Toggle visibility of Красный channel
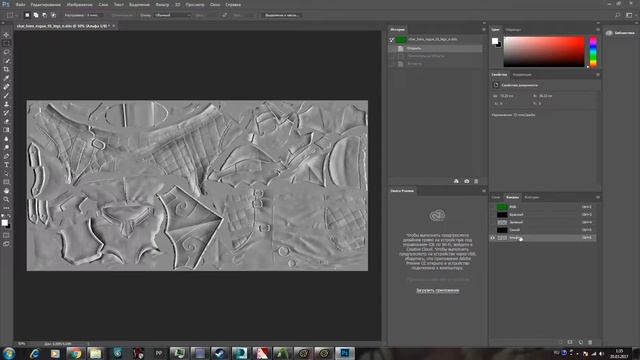This screenshot has height=360, width=640. [x=493, y=215]
